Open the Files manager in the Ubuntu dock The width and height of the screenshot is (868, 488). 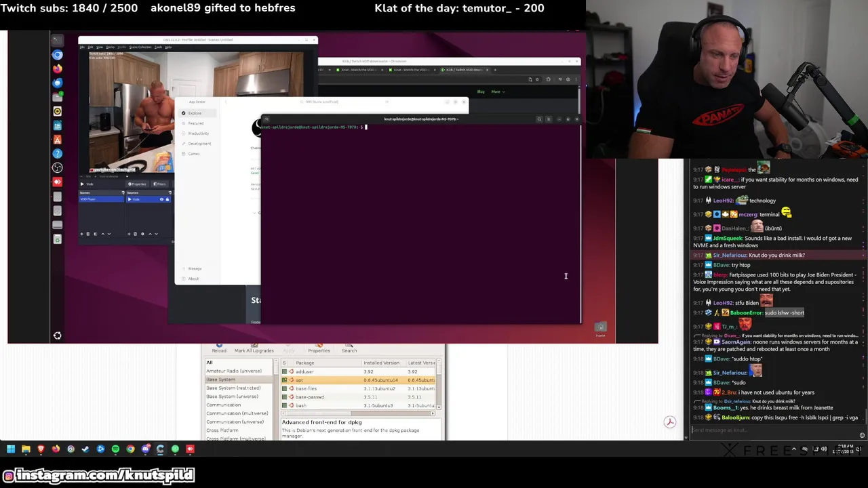(x=58, y=97)
